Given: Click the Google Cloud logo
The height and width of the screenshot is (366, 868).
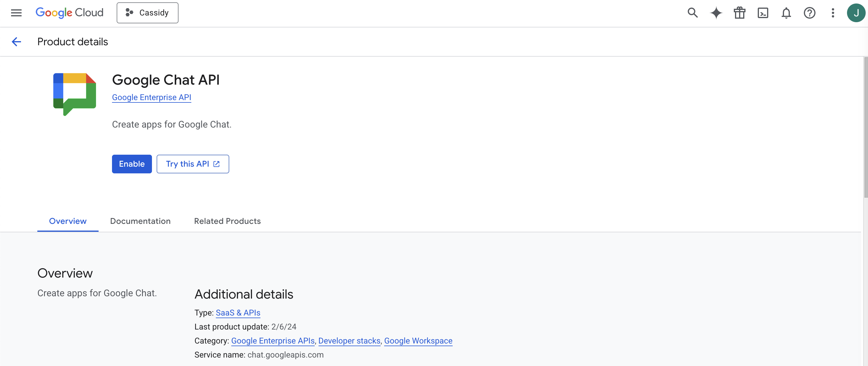Looking at the screenshot, I should click(x=69, y=13).
